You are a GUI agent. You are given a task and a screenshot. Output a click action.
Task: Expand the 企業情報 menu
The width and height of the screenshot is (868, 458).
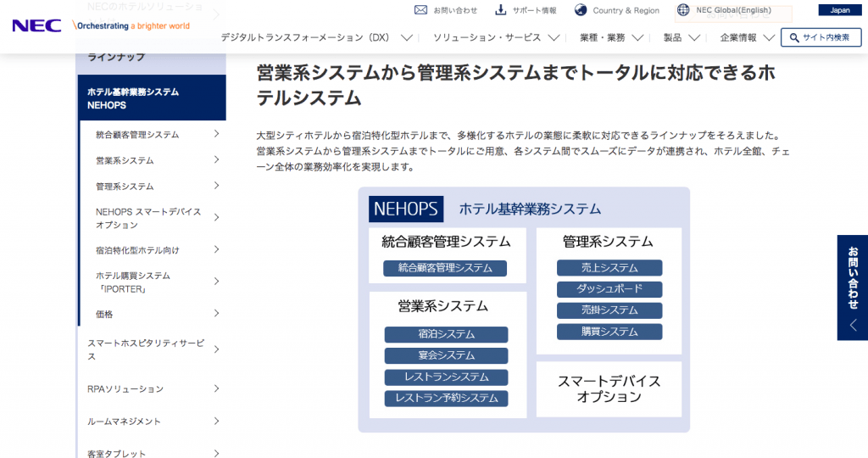click(x=747, y=37)
